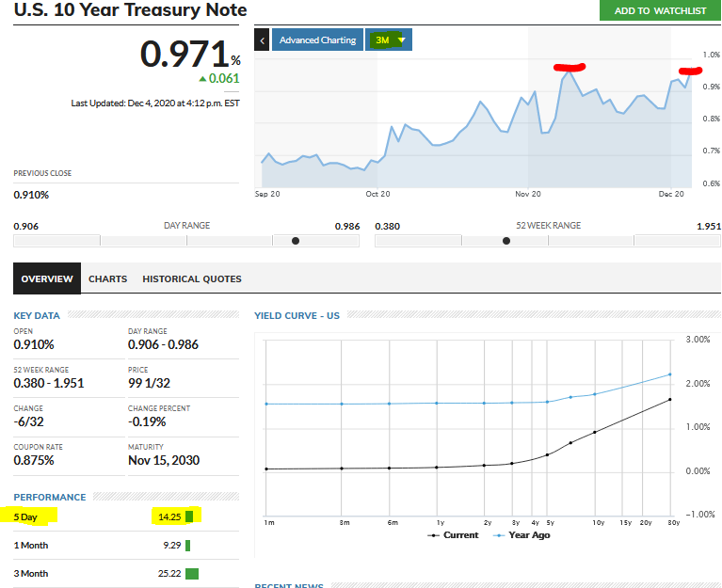Click the Oct 20 label on chart axis
The height and width of the screenshot is (588, 722).
point(378,194)
